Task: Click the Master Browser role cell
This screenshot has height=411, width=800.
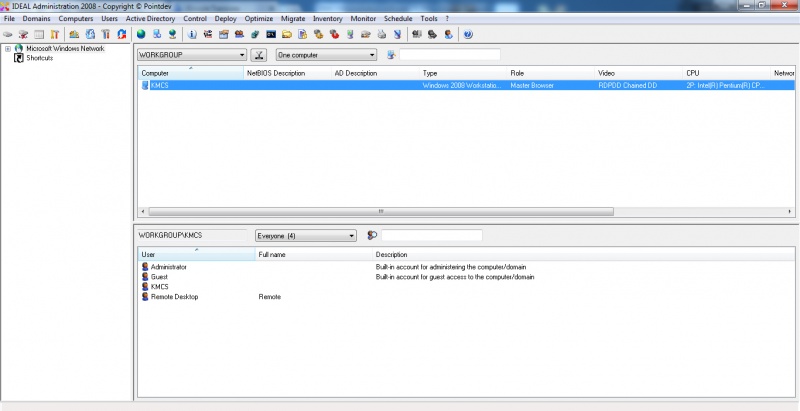Action: point(532,86)
